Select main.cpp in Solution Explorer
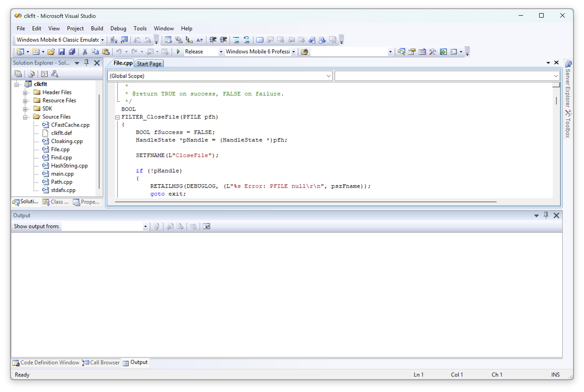This screenshot has height=392, width=584. (x=62, y=174)
